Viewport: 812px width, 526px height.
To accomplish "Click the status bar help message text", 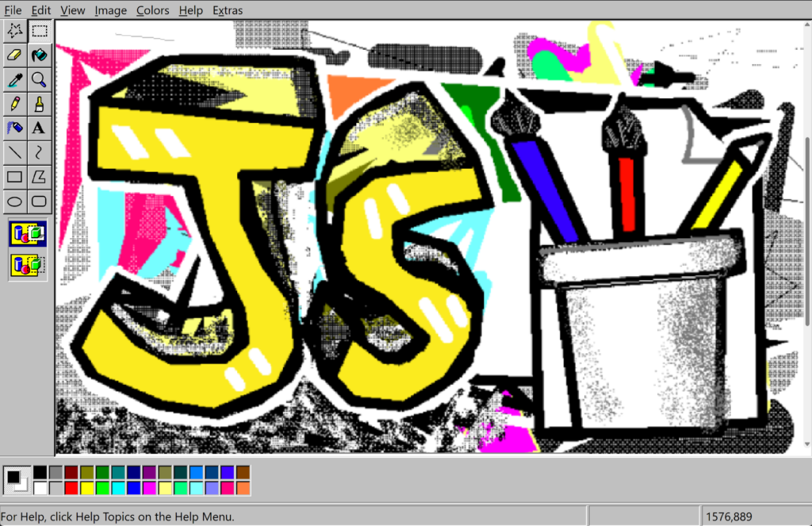I will click(x=117, y=516).
